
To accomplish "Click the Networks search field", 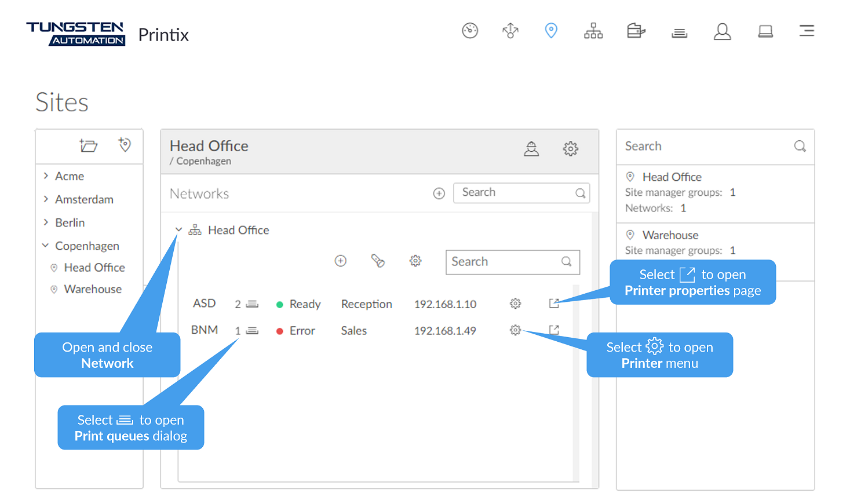I will 515,193.
